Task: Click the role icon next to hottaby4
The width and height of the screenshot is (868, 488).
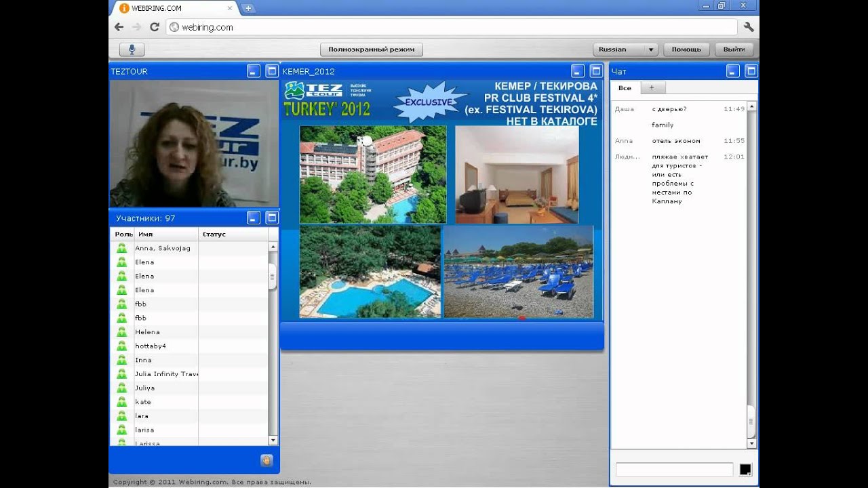Action: (122, 346)
